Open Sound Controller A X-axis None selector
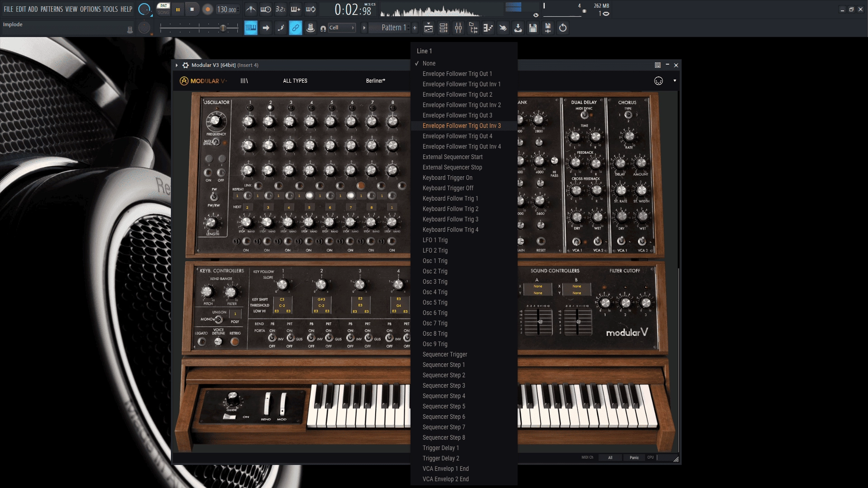 (x=538, y=286)
